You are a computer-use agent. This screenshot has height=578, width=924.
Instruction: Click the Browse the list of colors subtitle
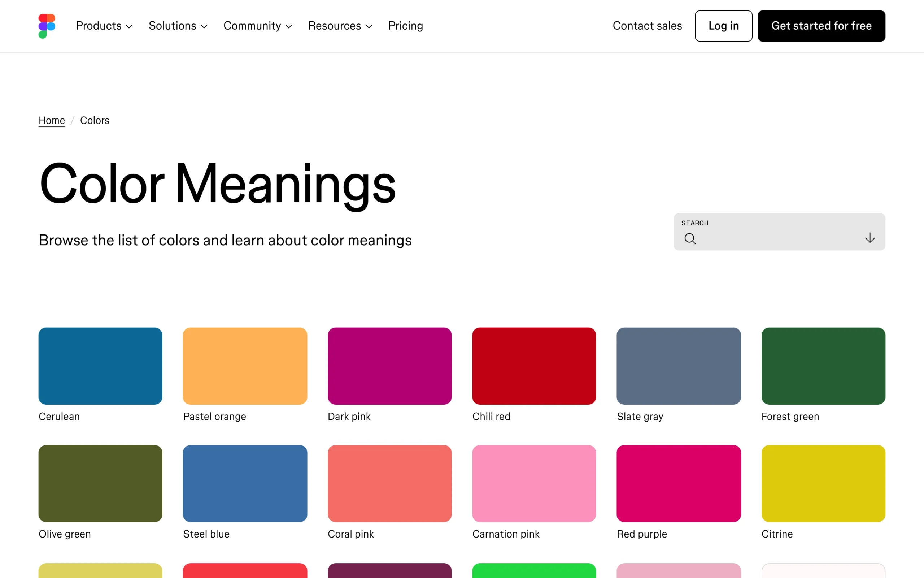click(x=225, y=240)
